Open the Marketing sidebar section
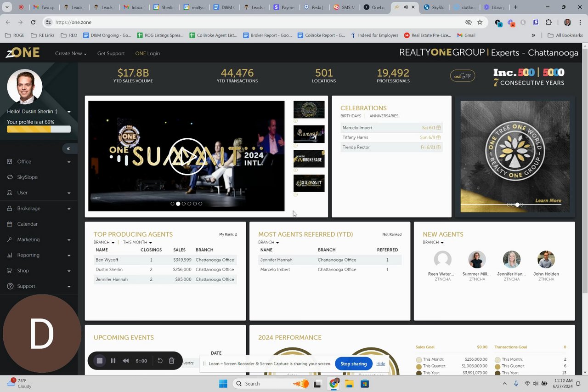This screenshot has height=392, width=588. point(28,240)
